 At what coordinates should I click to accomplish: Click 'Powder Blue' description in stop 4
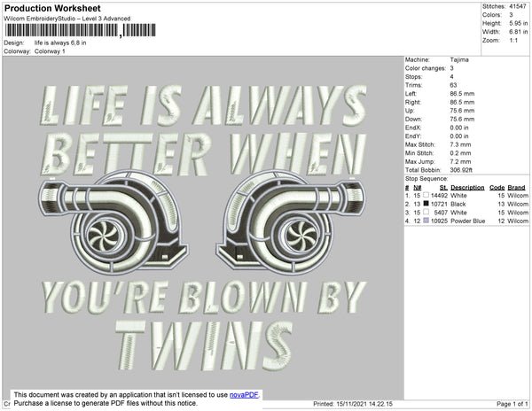(467, 221)
